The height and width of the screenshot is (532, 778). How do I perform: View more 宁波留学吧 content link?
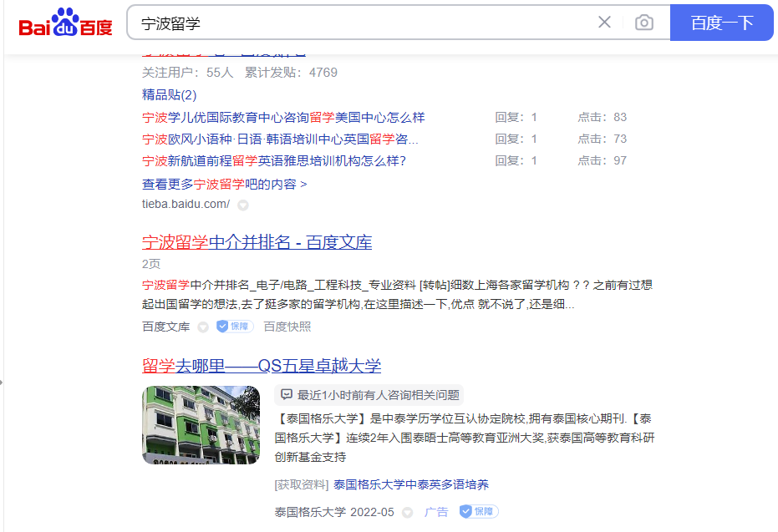coord(224,185)
